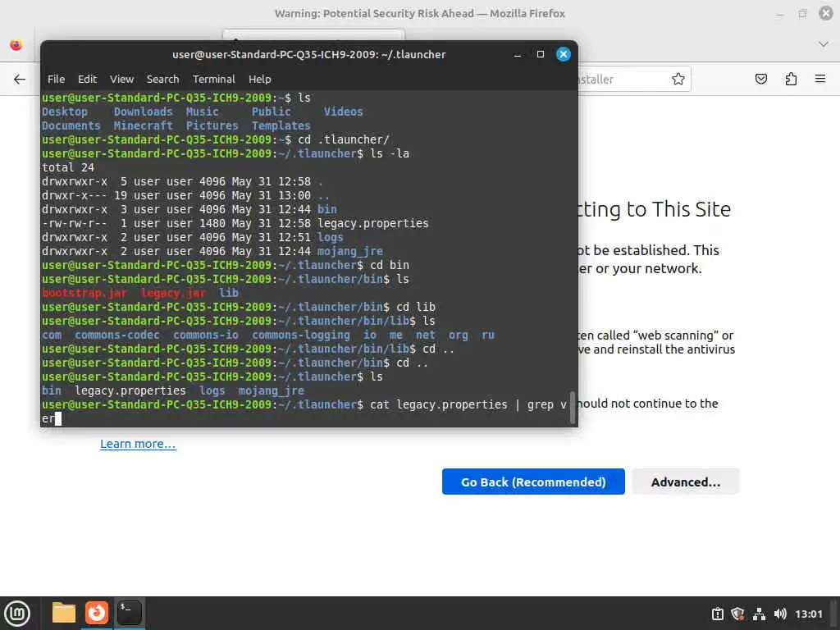Click 'Templates' folder in ls output

coord(281,126)
